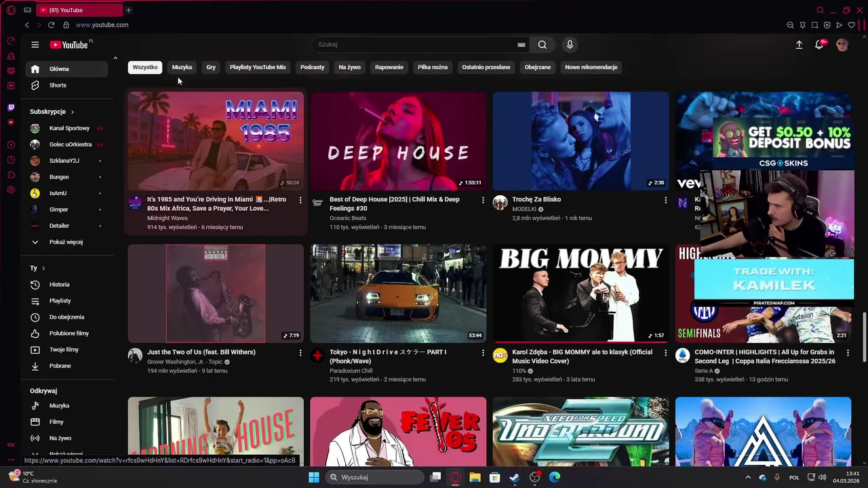Viewport: 868px width, 488px height.
Task: Open the sidebar extensions cube icon
Action: (x=11, y=175)
